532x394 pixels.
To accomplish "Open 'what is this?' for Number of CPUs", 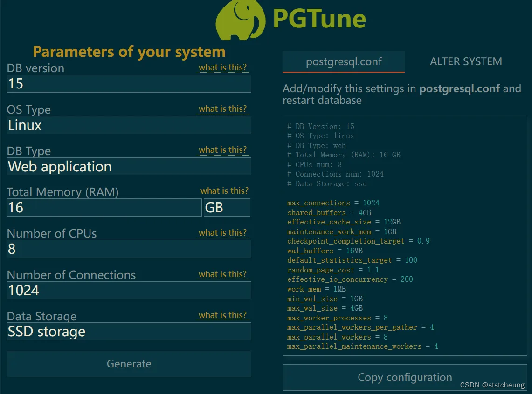I will (222, 233).
